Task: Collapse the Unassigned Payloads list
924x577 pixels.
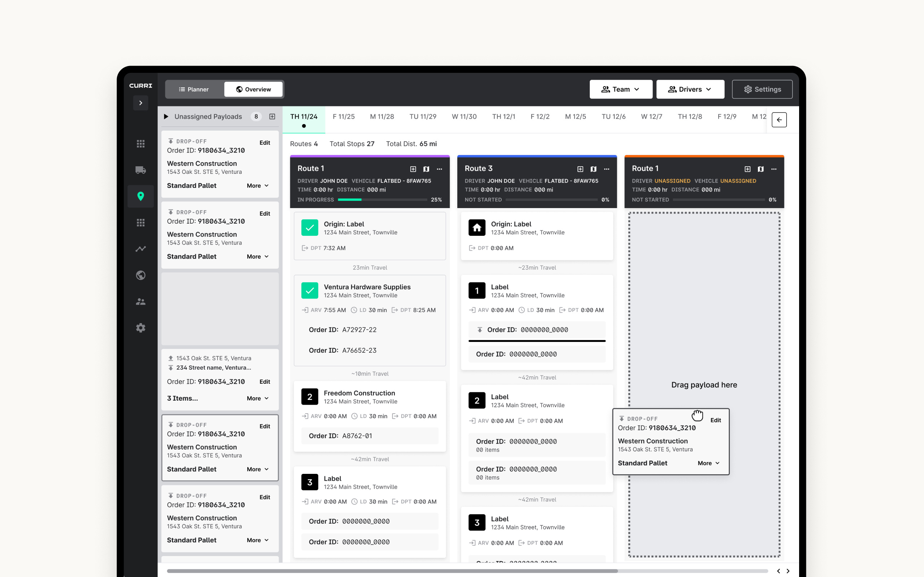Action: point(166,116)
